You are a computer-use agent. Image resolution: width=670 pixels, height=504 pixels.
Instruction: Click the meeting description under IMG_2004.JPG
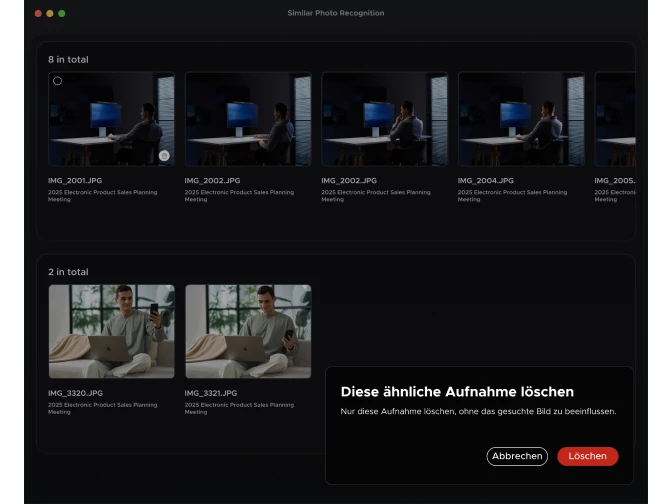coord(512,196)
